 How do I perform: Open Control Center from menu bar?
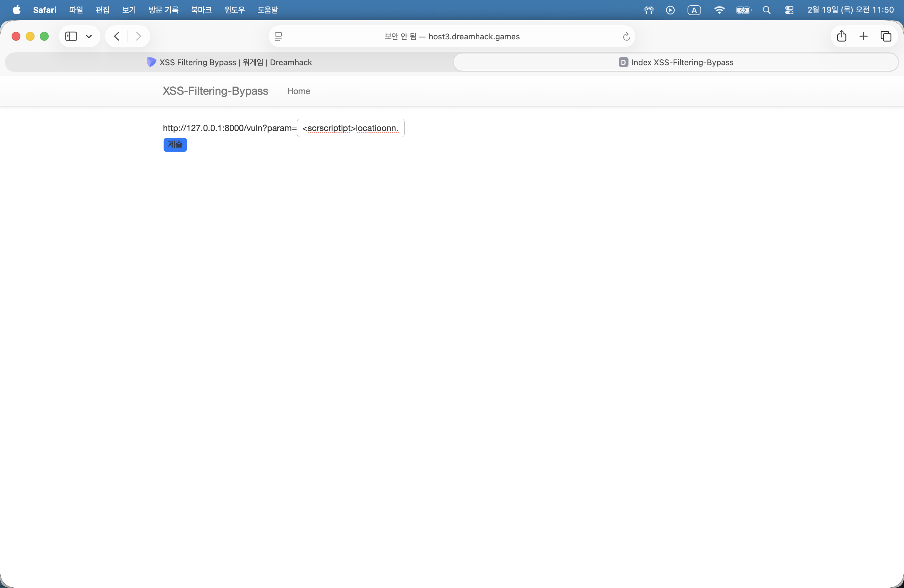[789, 10]
